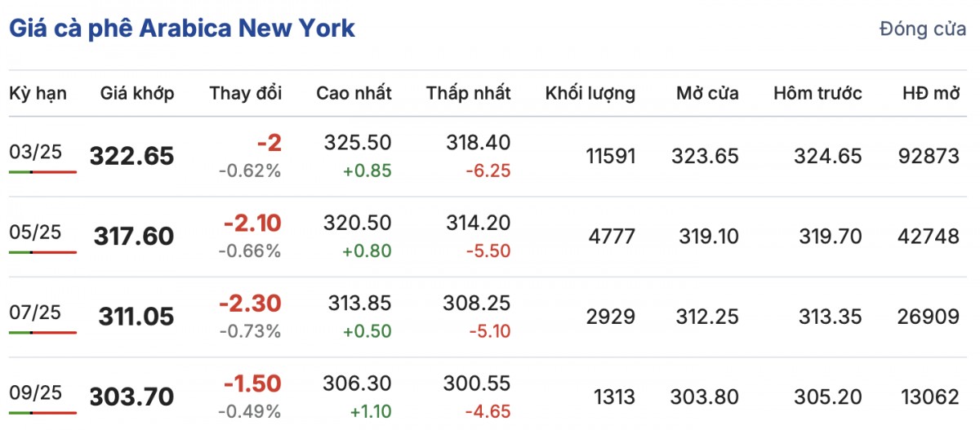Open the 03/25 contract term
Image resolution: width=980 pixels, height=430 pixels.
(x=35, y=152)
